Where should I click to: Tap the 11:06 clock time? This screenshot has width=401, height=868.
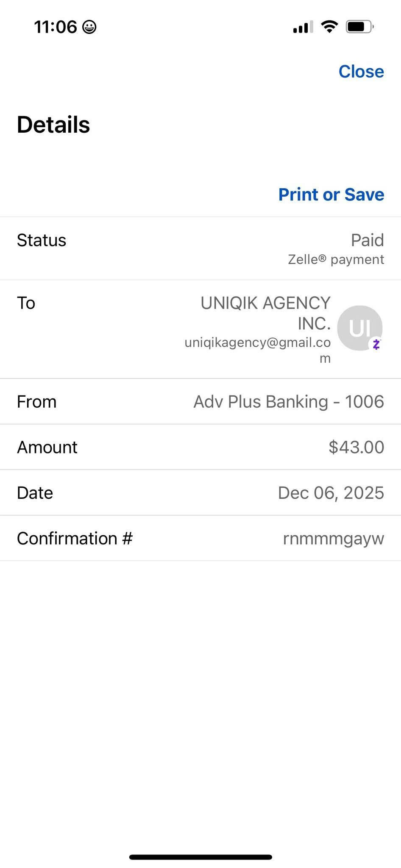(55, 27)
